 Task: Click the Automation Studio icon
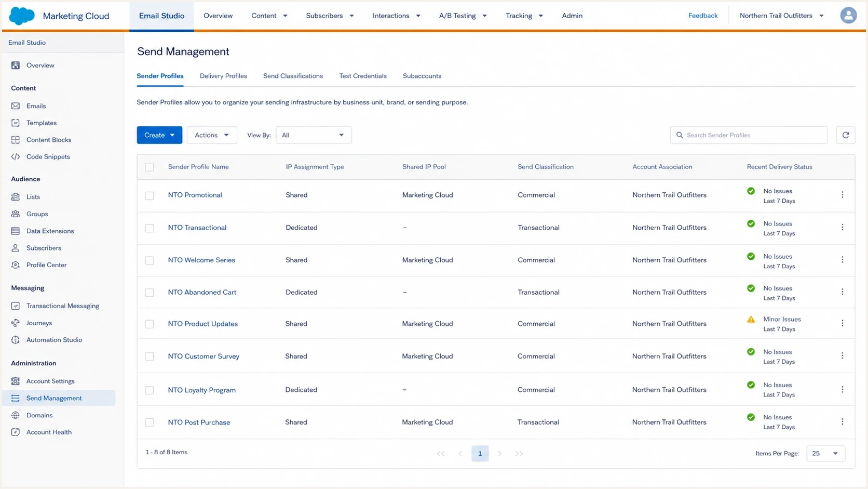pyautogui.click(x=16, y=340)
